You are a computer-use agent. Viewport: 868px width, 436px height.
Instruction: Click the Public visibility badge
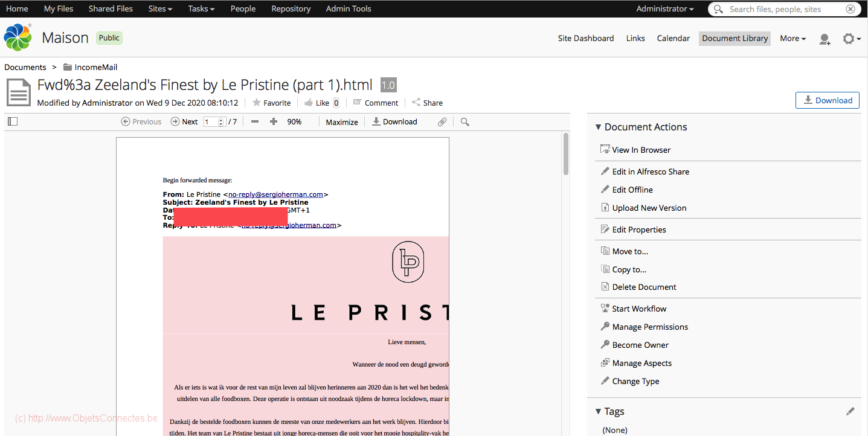pos(109,37)
